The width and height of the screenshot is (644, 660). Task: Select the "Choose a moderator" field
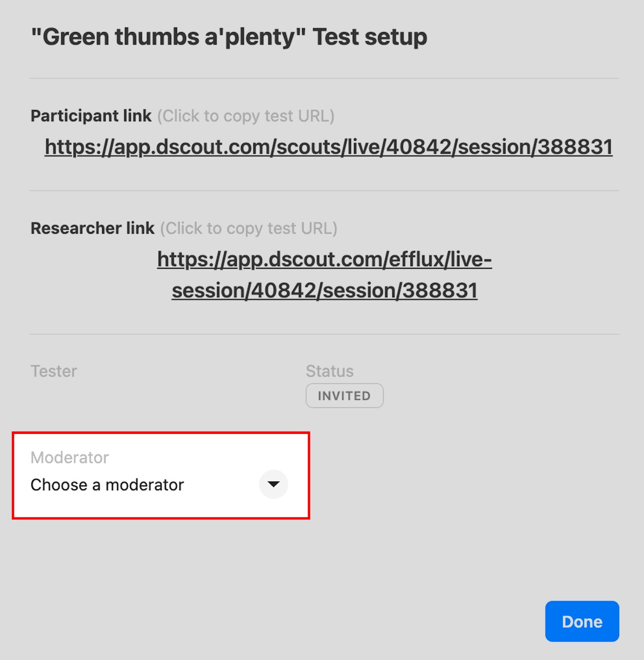point(107,485)
